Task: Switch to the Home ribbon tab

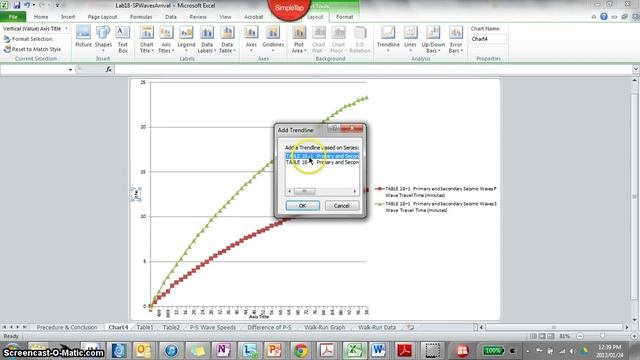Action: coord(41,17)
